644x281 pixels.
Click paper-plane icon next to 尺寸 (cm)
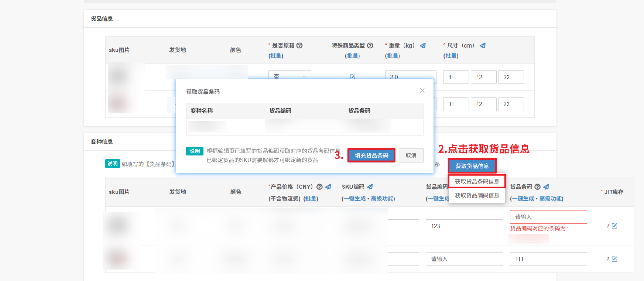[483, 46]
